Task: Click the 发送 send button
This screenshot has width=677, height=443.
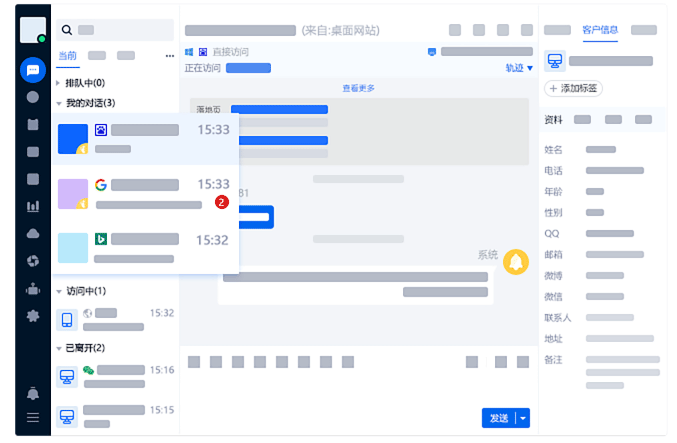Action: click(498, 418)
